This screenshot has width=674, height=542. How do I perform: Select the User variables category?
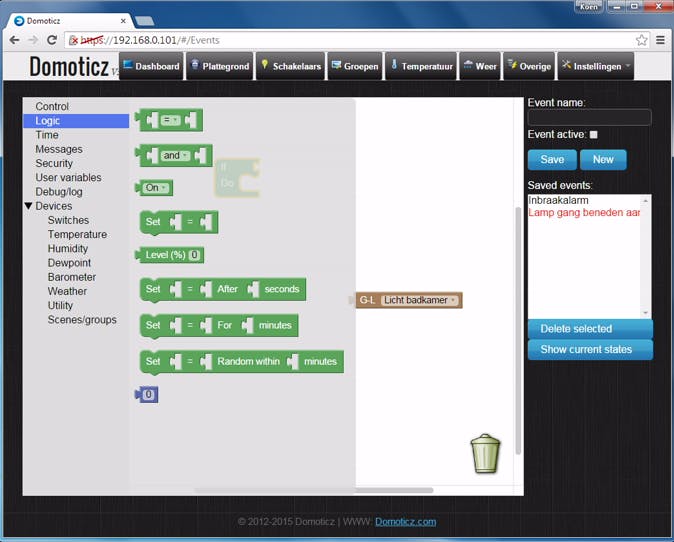(68, 178)
